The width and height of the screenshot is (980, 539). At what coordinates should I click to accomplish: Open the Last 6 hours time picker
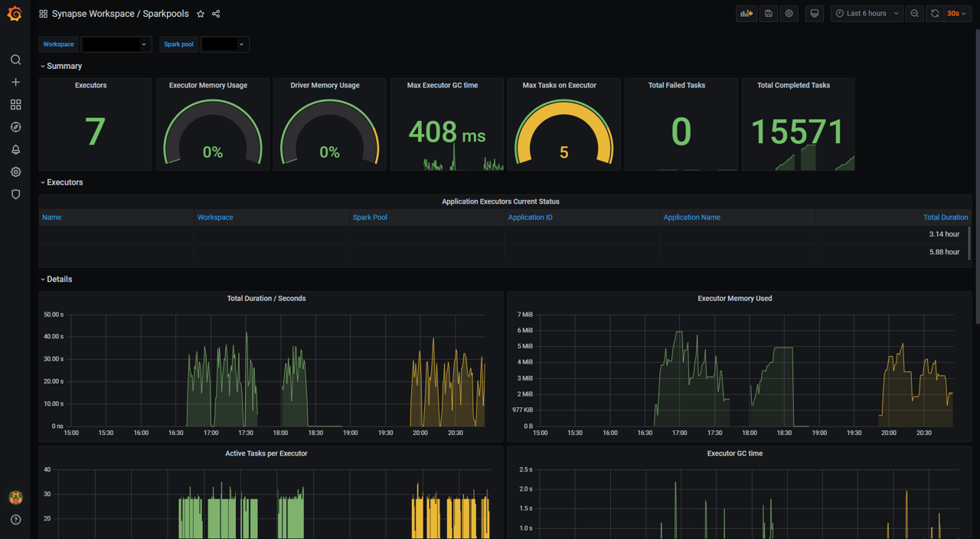(866, 14)
